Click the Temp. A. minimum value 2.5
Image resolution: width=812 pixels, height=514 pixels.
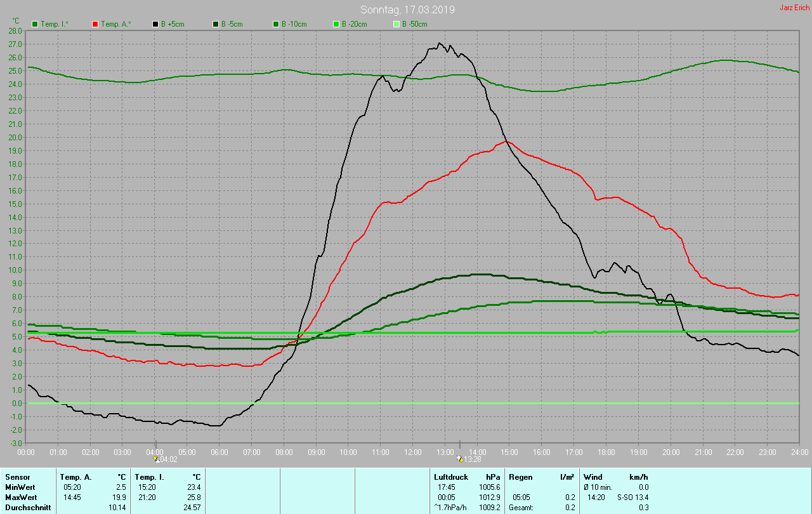pyautogui.click(x=121, y=487)
